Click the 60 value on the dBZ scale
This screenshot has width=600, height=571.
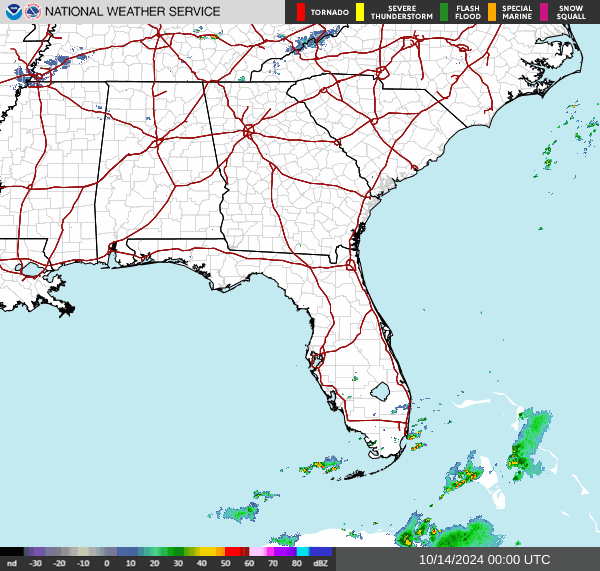(x=249, y=563)
